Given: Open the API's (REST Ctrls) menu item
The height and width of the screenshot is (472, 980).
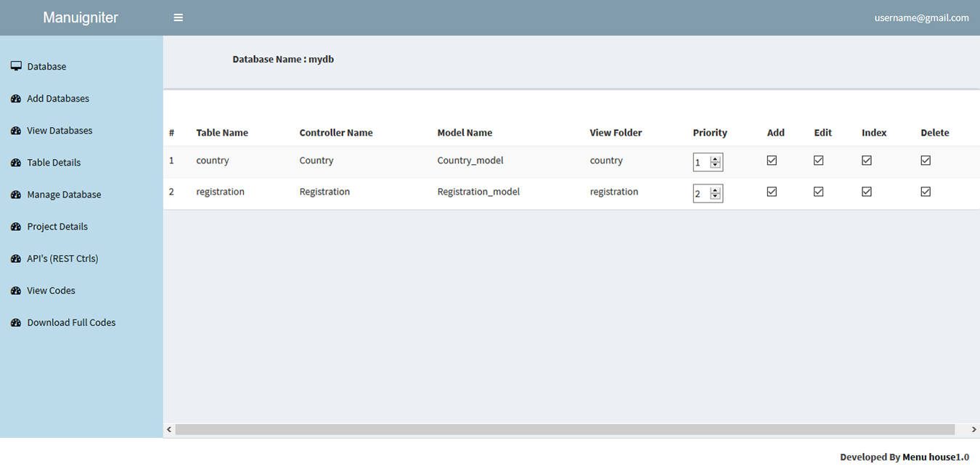Looking at the screenshot, I should click(x=62, y=259).
